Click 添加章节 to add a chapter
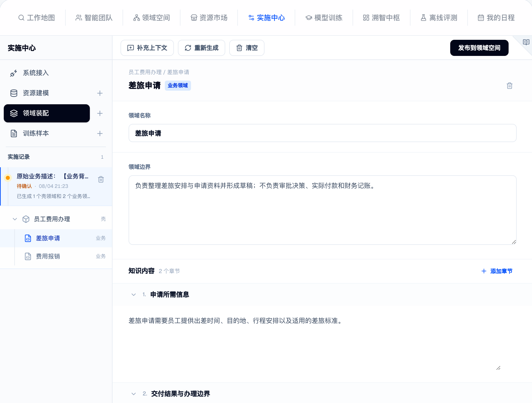Screen dimensions: 532x403 pyautogui.click(x=497, y=271)
